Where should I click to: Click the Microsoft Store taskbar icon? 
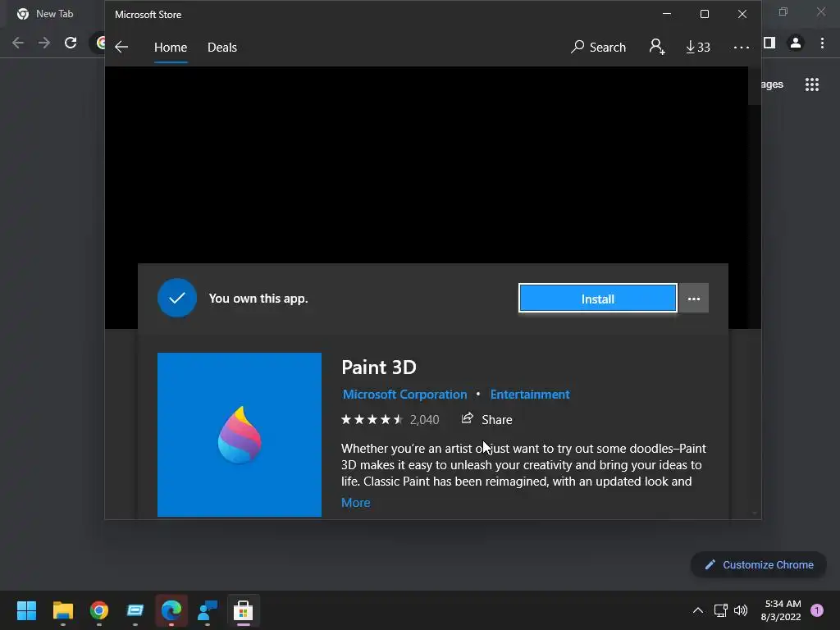click(x=243, y=610)
